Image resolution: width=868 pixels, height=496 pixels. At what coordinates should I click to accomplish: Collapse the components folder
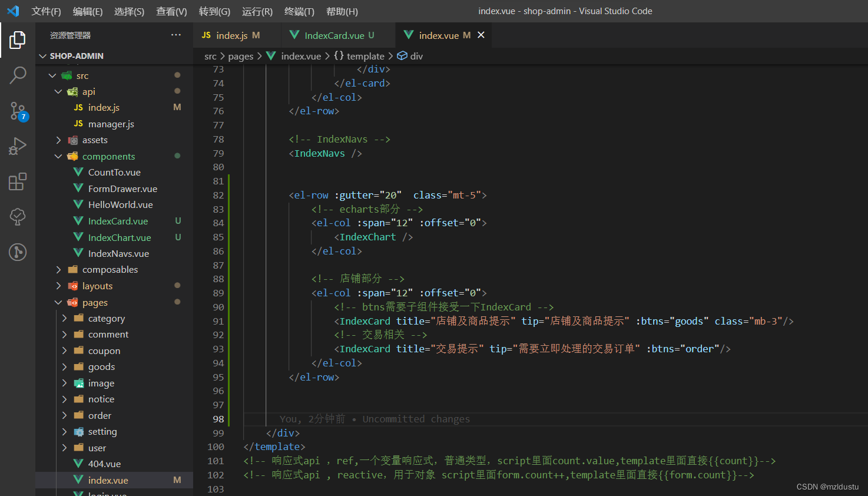58,156
